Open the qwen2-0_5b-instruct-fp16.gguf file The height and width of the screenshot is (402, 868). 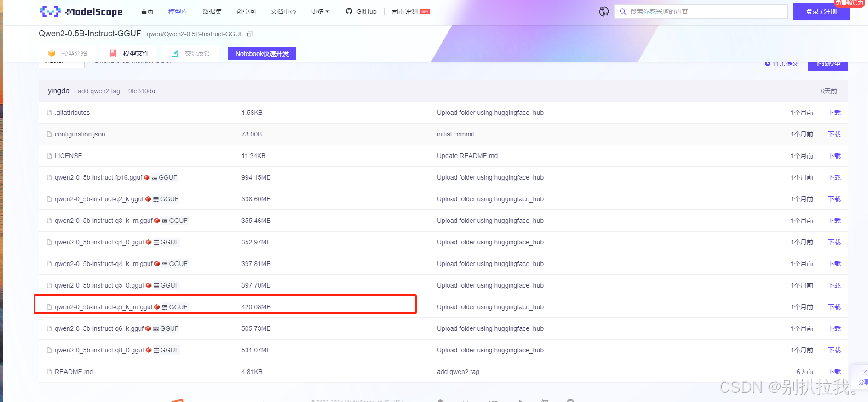point(98,177)
